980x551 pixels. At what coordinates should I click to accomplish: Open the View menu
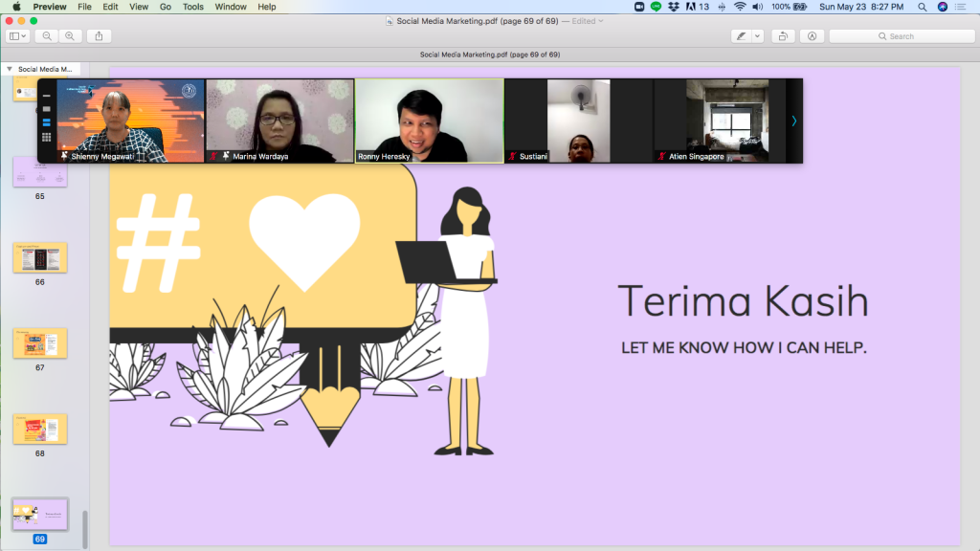click(x=139, y=7)
